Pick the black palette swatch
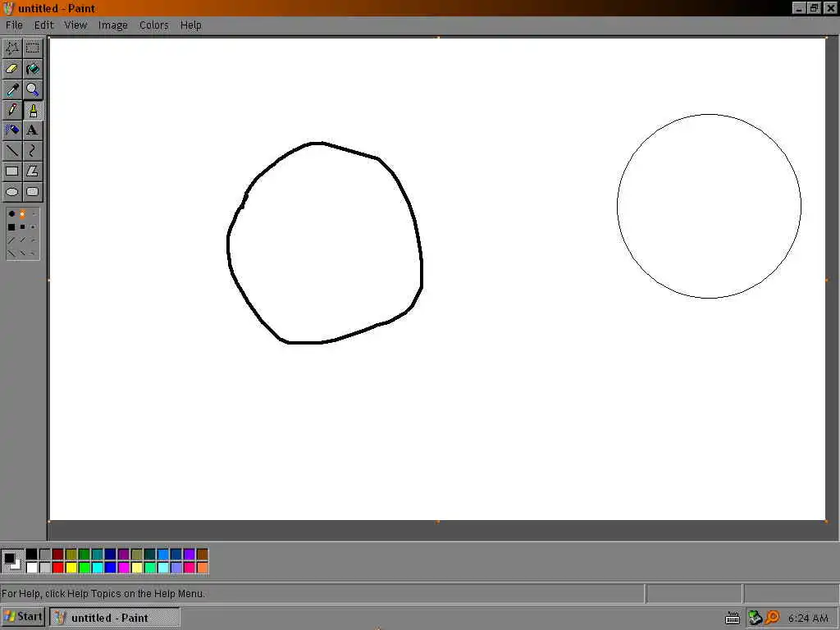This screenshot has height=630, width=840. point(32,554)
